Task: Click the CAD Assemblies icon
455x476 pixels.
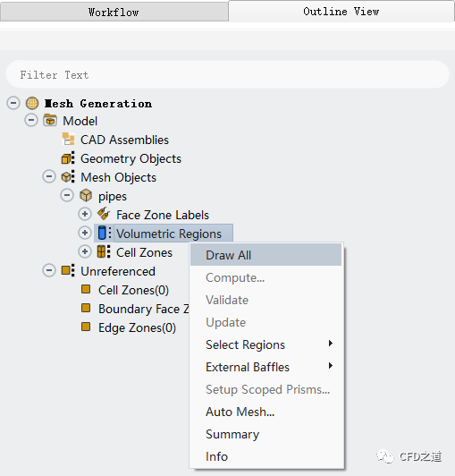Action: click(68, 140)
